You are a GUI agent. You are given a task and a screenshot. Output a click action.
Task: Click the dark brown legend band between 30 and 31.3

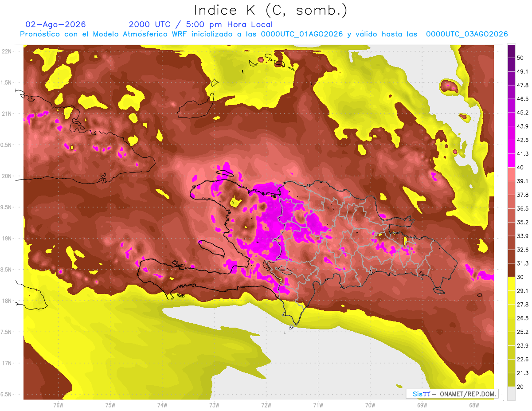(512, 270)
